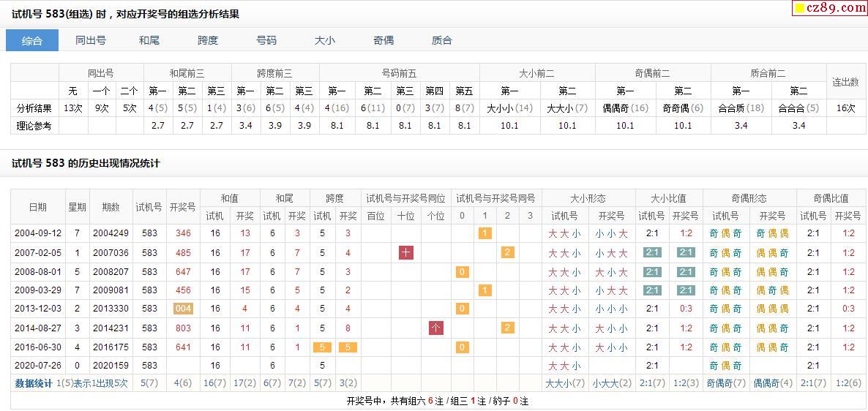Click orange 1 badge in 2009-03-29 row
The width and height of the screenshot is (868, 411).
point(485,290)
